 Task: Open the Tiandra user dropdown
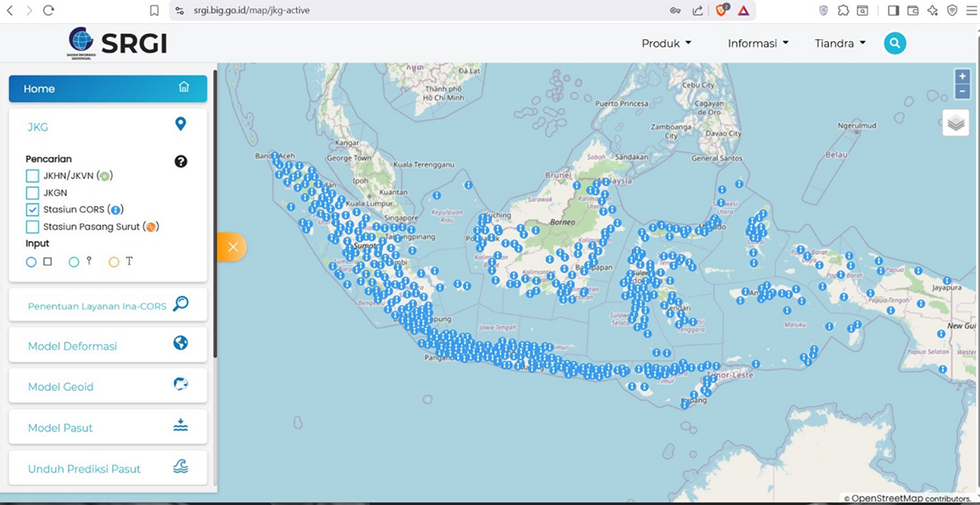coord(840,43)
